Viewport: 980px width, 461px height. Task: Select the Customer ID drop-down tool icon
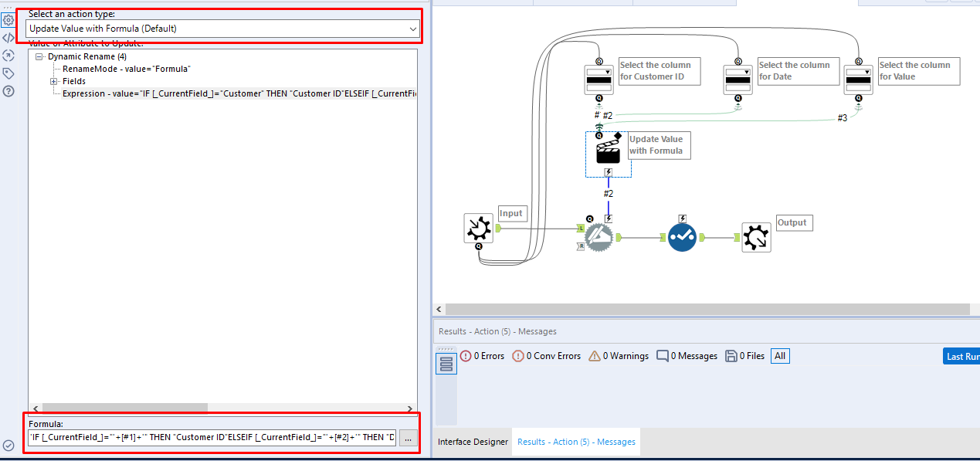pyautogui.click(x=599, y=80)
